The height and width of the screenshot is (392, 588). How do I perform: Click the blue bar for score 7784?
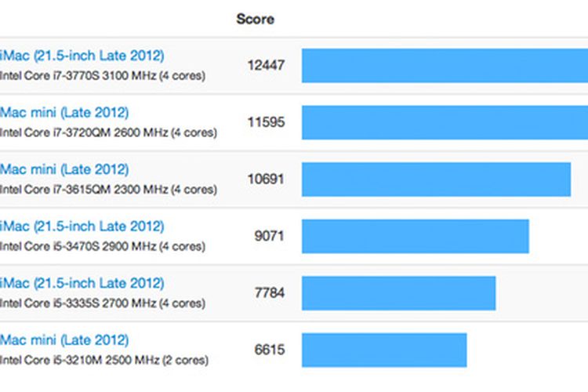[398, 293]
